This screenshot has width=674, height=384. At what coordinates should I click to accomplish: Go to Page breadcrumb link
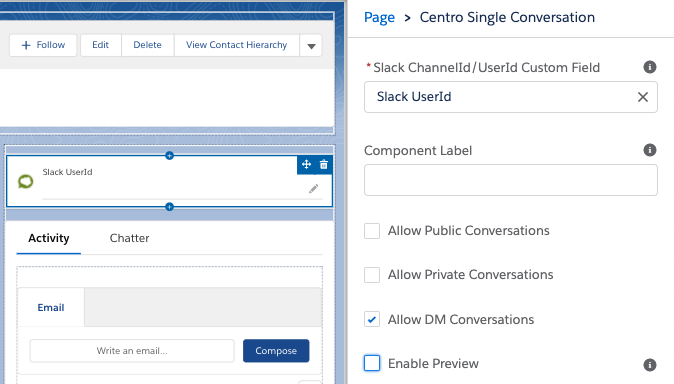379,18
